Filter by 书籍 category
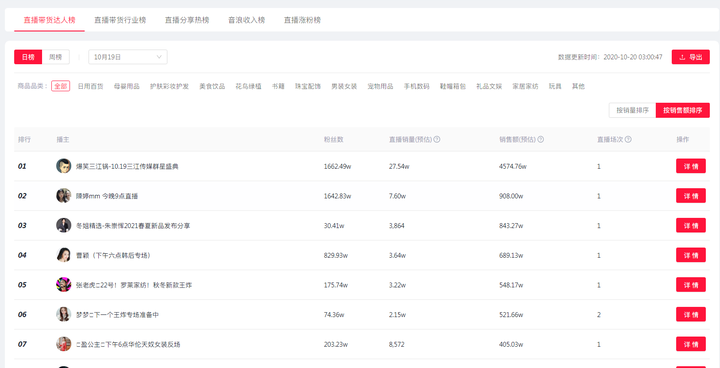The width and height of the screenshot is (720, 368). 278,86
